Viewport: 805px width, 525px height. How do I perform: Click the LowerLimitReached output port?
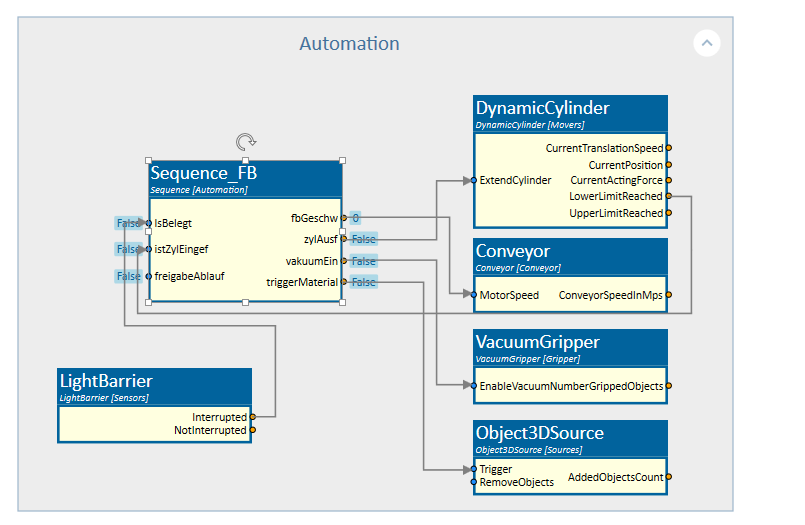(x=669, y=196)
